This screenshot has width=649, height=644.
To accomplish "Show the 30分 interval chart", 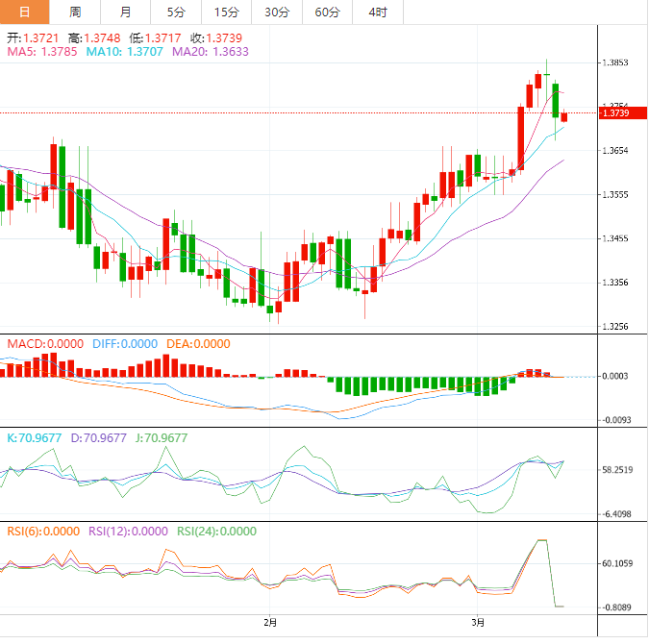I will [277, 12].
